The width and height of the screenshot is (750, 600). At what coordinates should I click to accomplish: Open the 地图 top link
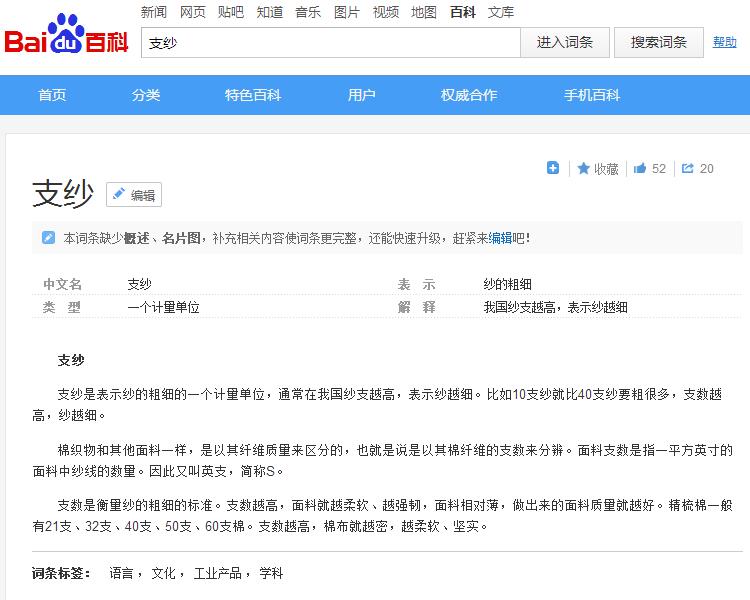[424, 12]
